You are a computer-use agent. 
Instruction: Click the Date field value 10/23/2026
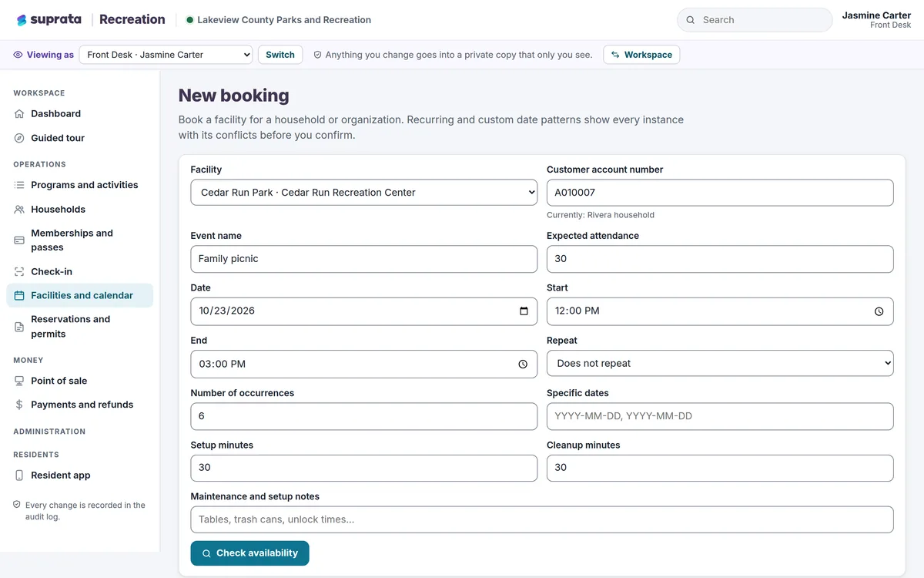[x=226, y=311]
